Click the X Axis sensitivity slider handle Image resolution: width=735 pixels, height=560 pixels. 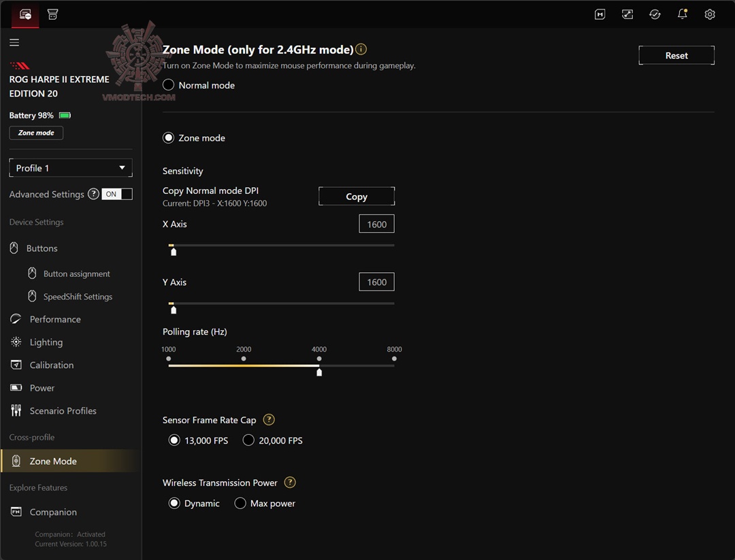tap(174, 252)
